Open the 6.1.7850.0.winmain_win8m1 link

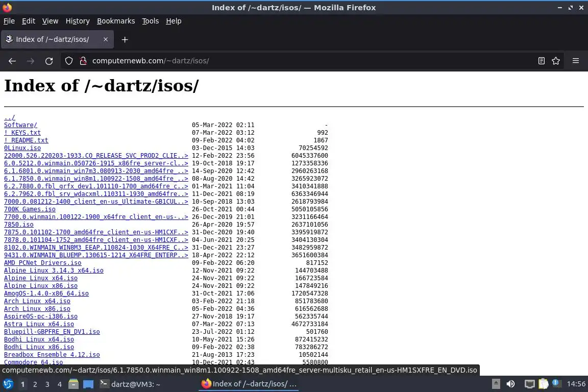tap(96, 179)
